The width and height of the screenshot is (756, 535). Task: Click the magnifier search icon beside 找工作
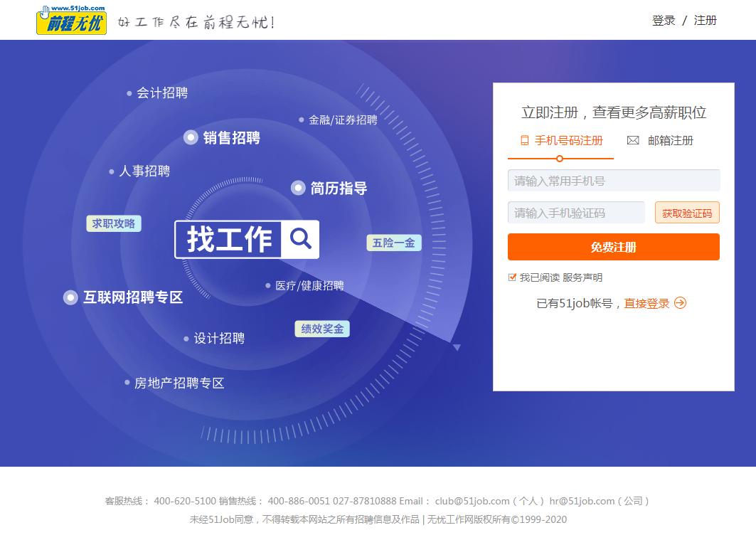pos(301,240)
